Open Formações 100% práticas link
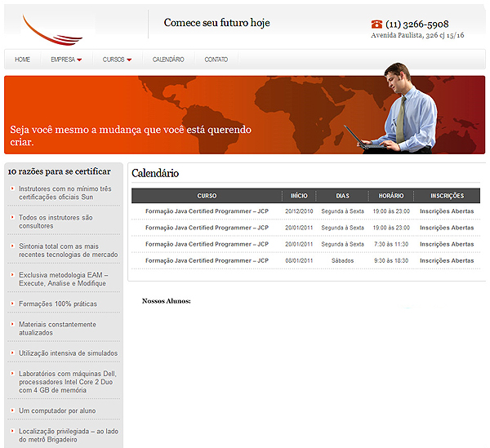This screenshot has height=448, width=490. pyautogui.click(x=58, y=304)
